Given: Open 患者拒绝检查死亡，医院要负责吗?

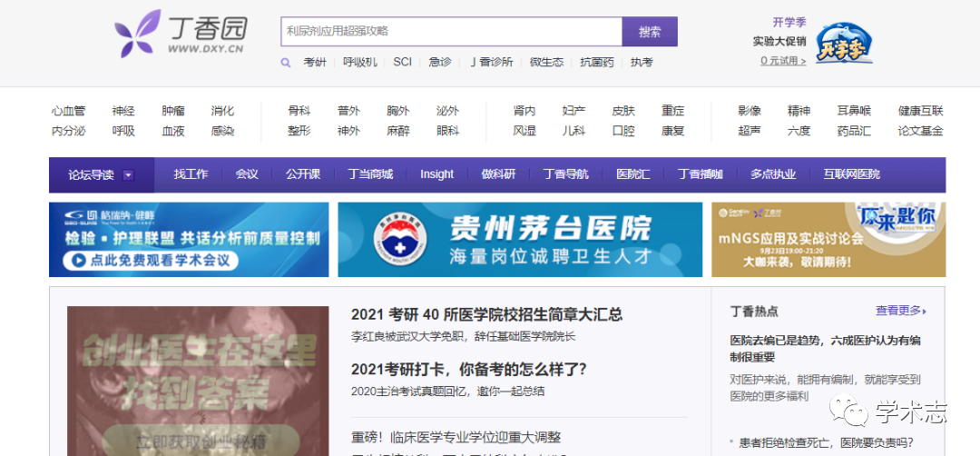Looking at the screenshot, I should (827, 443).
